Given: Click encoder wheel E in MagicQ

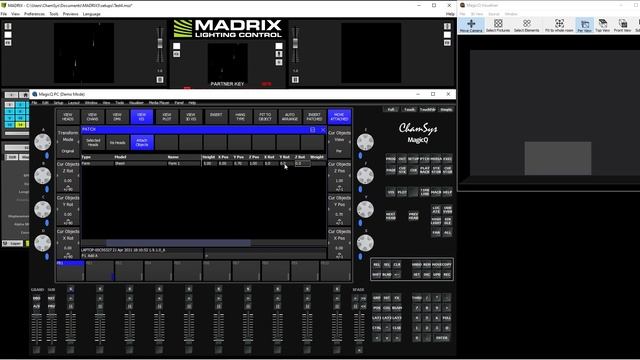Looking at the screenshot, I should coord(365,142).
